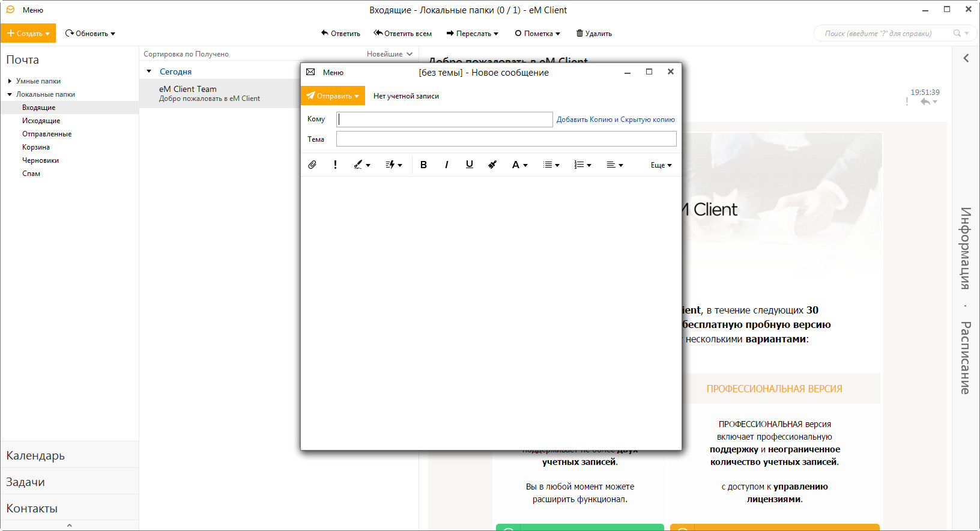Screen dimensions: 980x531
Task: Open the 'Информация' side panel tab
Action: (x=966, y=248)
